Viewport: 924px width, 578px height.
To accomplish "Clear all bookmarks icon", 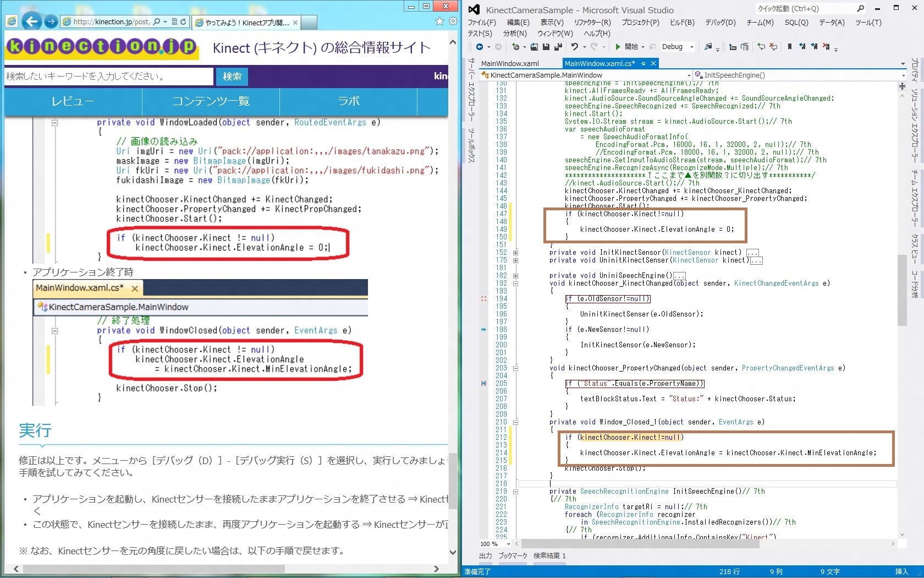I will (826, 47).
